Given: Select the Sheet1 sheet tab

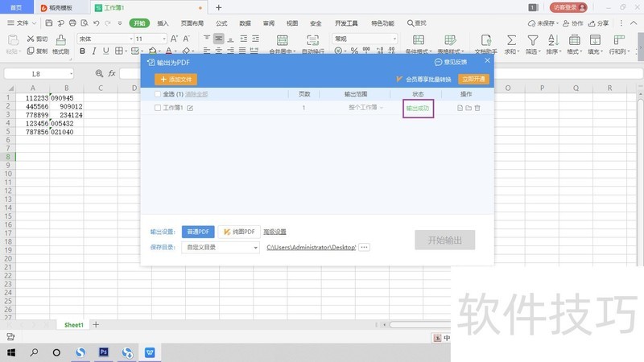Looking at the screenshot, I should click(74, 325).
